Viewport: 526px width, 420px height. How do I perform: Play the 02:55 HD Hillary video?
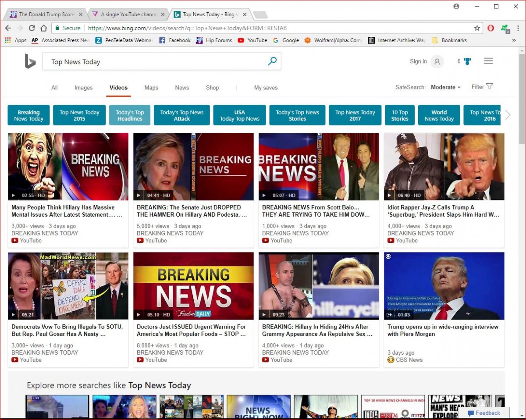point(68,167)
